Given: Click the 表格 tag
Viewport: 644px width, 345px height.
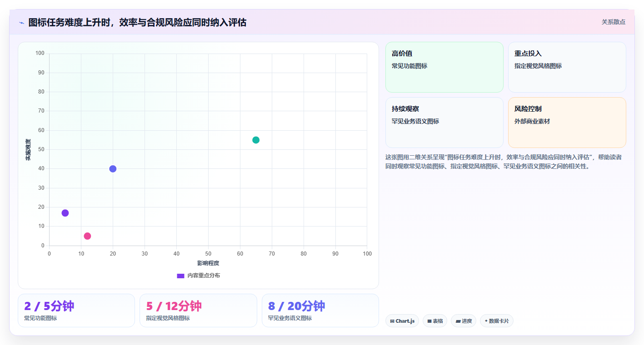Looking at the screenshot, I should (435, 321).
